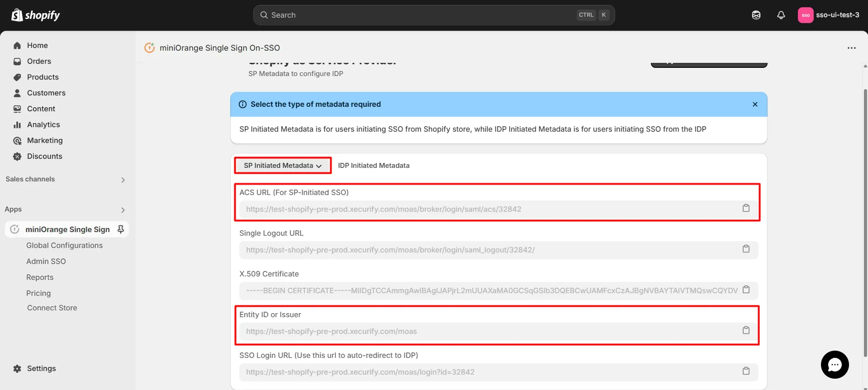Click the Shopify logo

(x=36, y=15)
